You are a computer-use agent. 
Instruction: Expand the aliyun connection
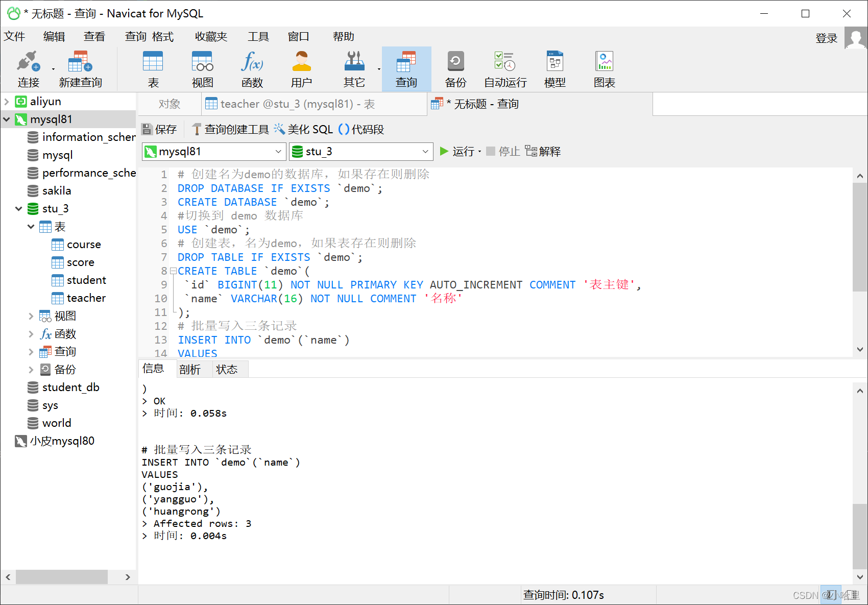pos(7,101)
